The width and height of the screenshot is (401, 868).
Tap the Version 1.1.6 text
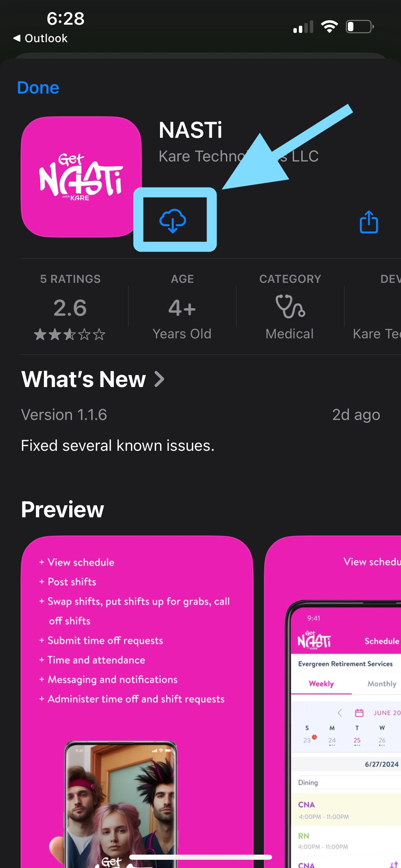click(64, 415)
